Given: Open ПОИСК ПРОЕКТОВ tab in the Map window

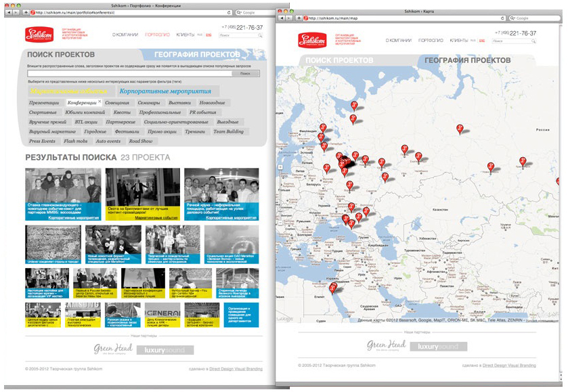Looking at the screenshot, I should (339, 60).
